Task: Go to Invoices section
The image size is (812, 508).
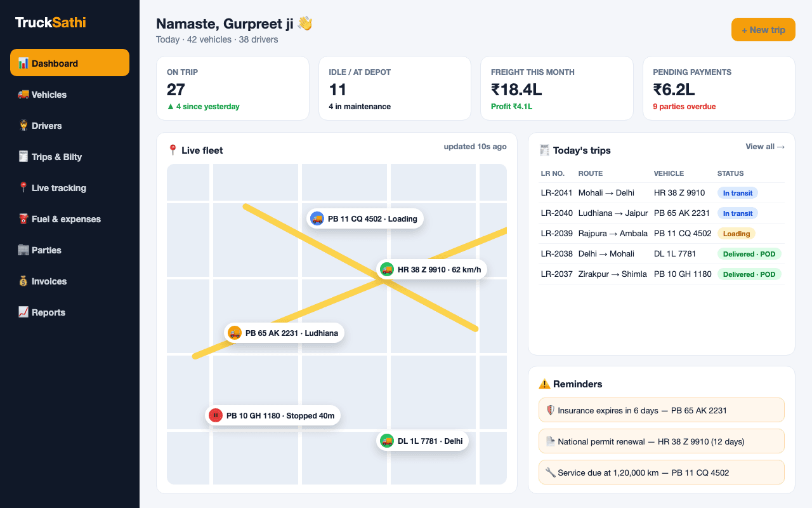Action: point(70,281)
